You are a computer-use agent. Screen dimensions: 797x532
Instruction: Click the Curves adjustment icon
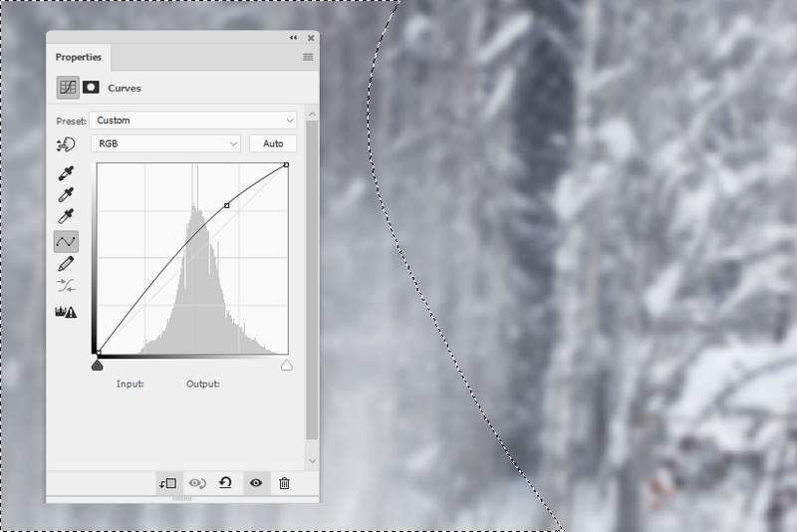(68, 88)
